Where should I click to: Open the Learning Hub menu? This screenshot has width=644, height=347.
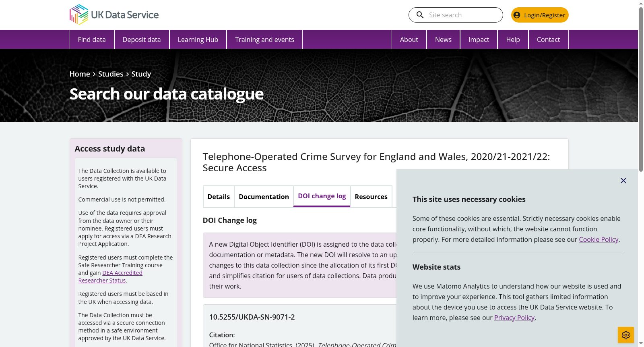click(198, 39)
